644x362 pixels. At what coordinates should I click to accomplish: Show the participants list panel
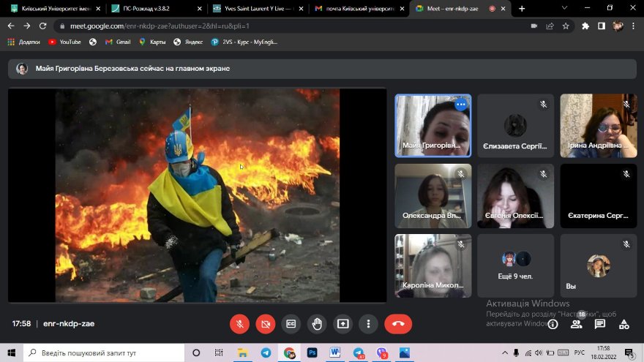pyautogui.click(x=576, y=324)
